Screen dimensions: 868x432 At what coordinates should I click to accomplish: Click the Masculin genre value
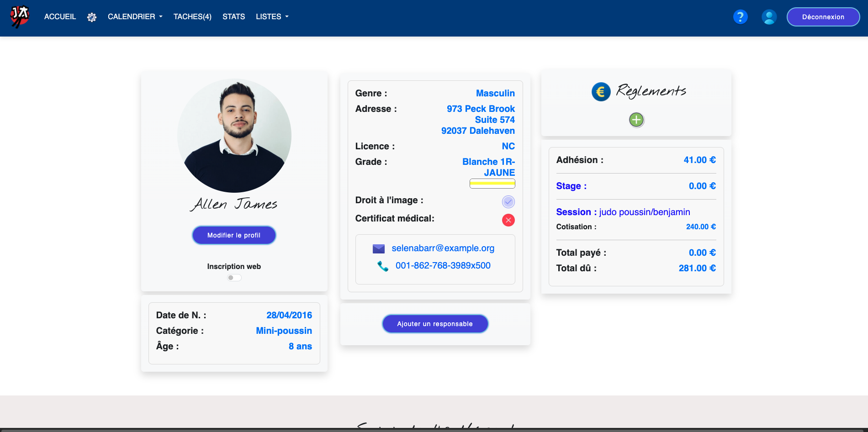point(495,93)
